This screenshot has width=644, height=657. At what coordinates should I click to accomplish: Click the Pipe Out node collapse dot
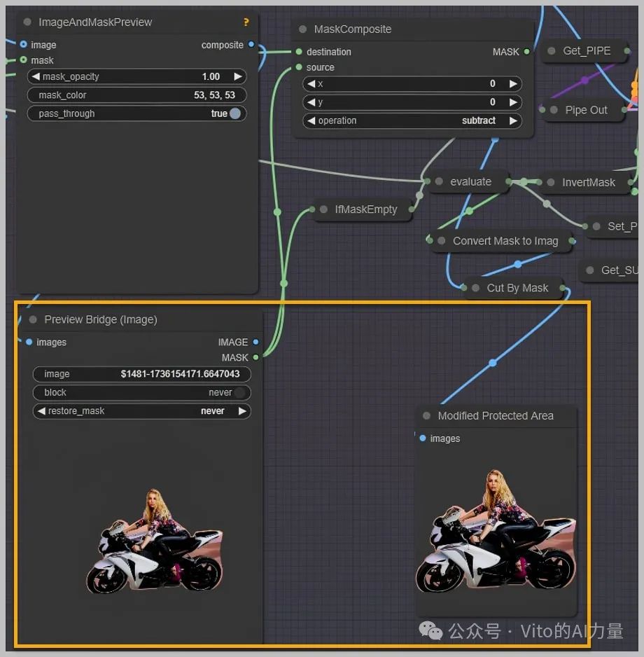(554, 110)
